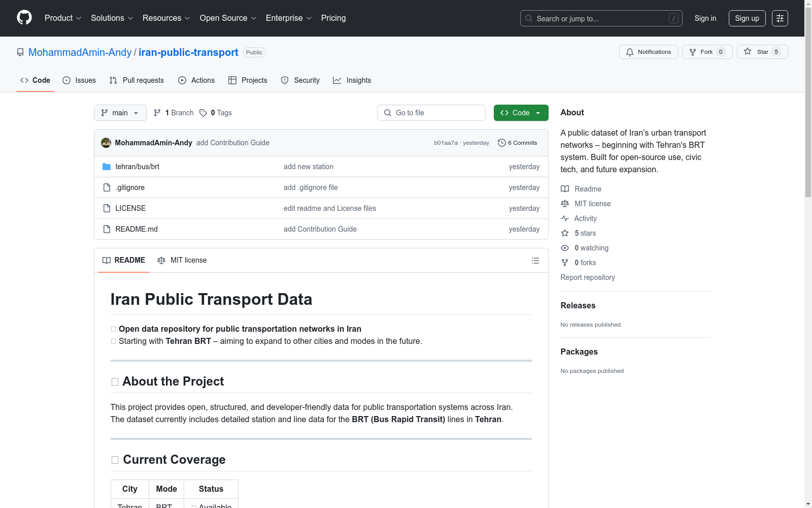Click the README.md file icon
This screenshot has height=508, width=812.
107,229
